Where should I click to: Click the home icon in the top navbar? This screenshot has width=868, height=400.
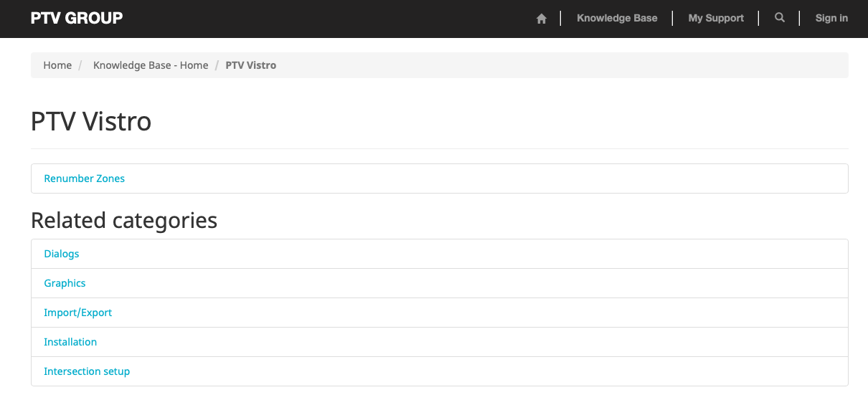coord(542,19)
